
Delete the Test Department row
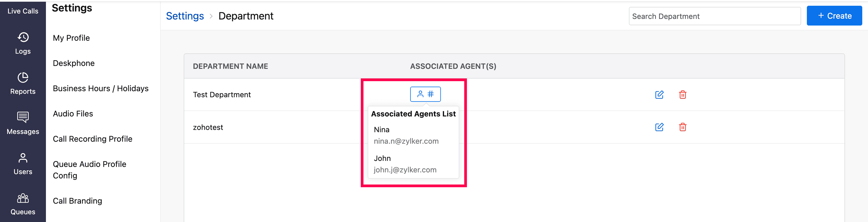point(682,95)
